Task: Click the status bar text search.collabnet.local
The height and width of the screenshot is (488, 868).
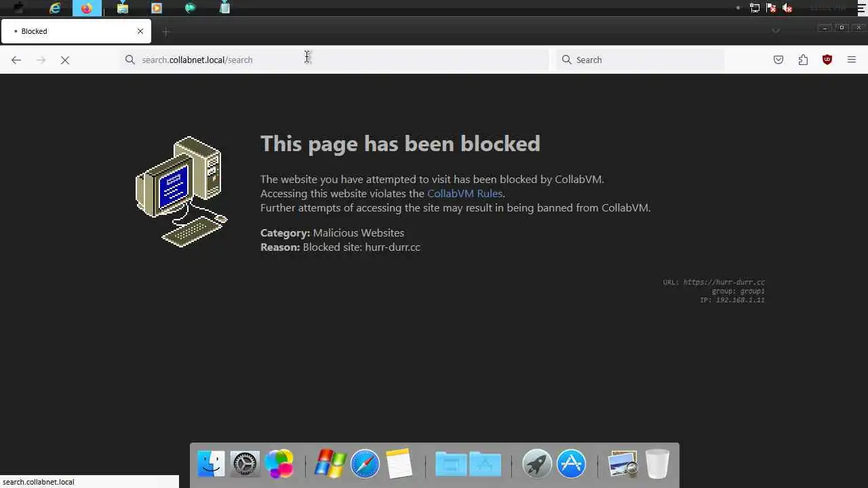Action: (x=39, y=482)
